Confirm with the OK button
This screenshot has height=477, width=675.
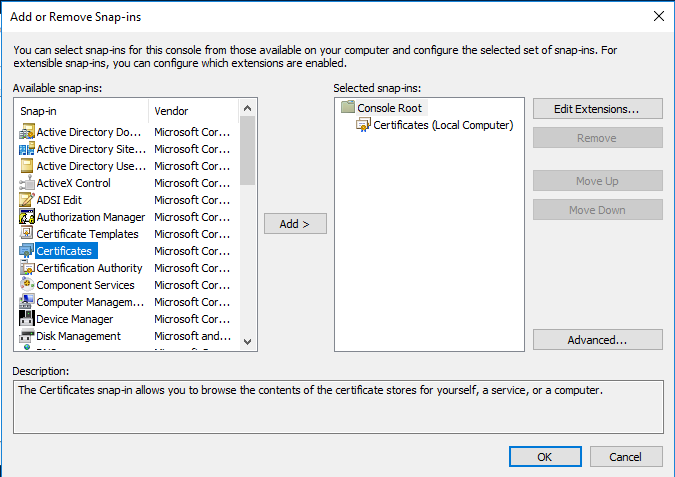tap(544, 456)
